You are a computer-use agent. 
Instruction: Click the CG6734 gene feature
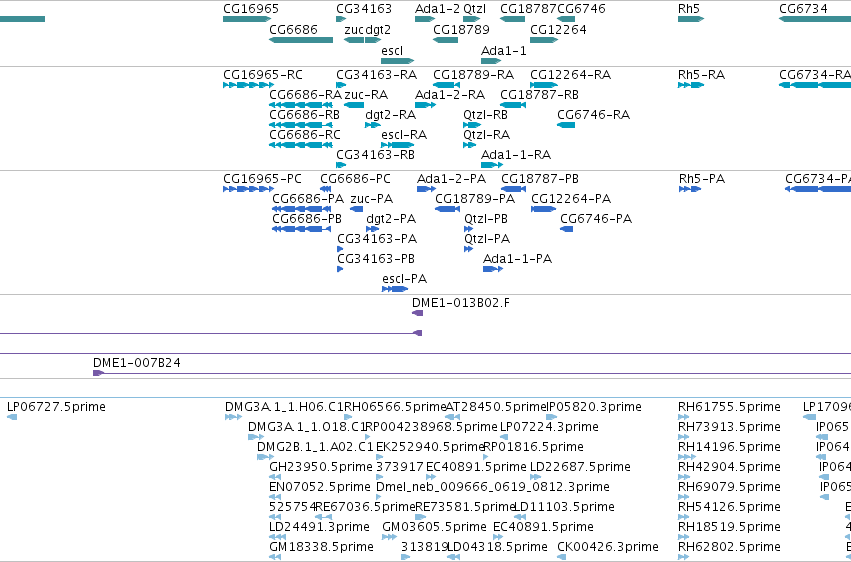click(815, 19)
